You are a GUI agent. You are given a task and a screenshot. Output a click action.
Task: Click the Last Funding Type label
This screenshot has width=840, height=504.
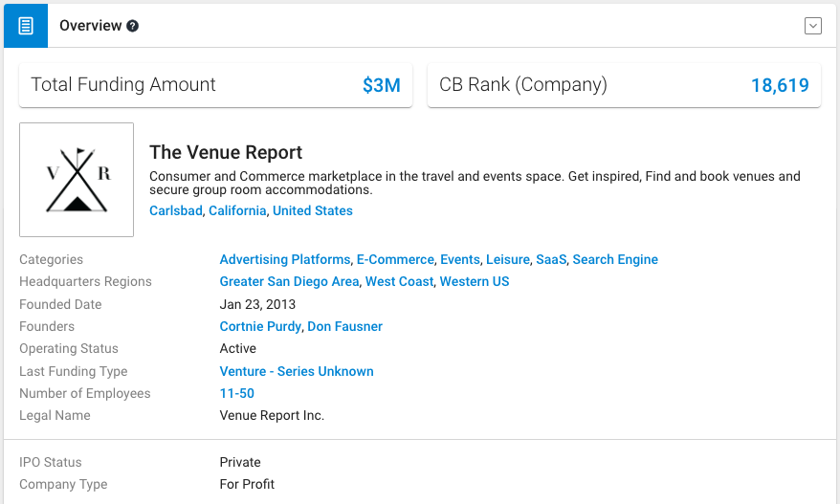pyautogui.click(x=74, y=371)
